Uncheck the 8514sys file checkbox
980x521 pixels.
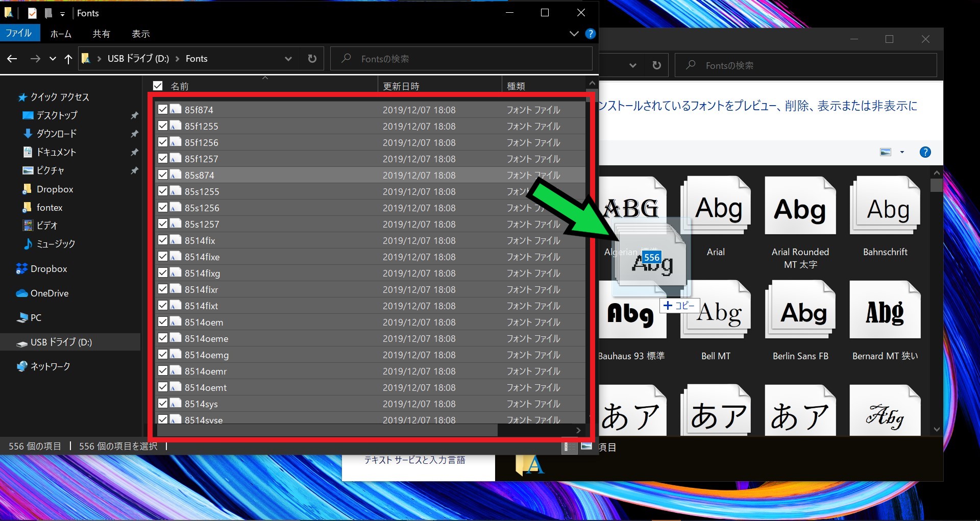point(163,403)
